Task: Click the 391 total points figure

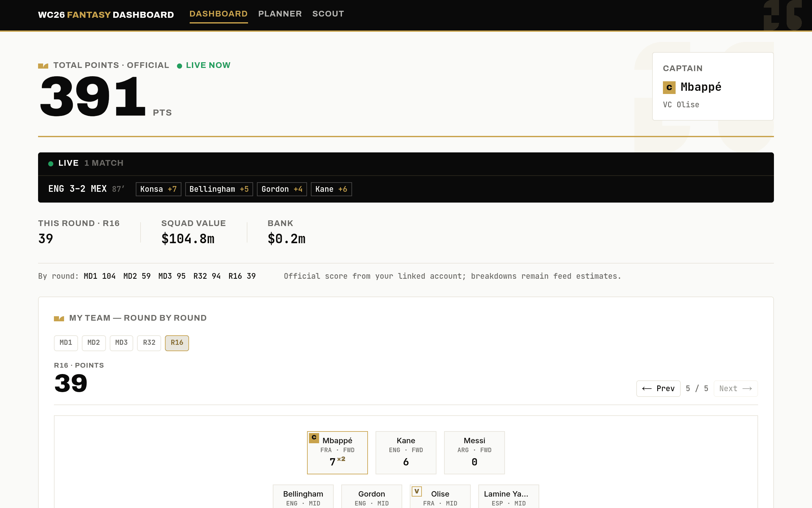Action: coord(93,97)
